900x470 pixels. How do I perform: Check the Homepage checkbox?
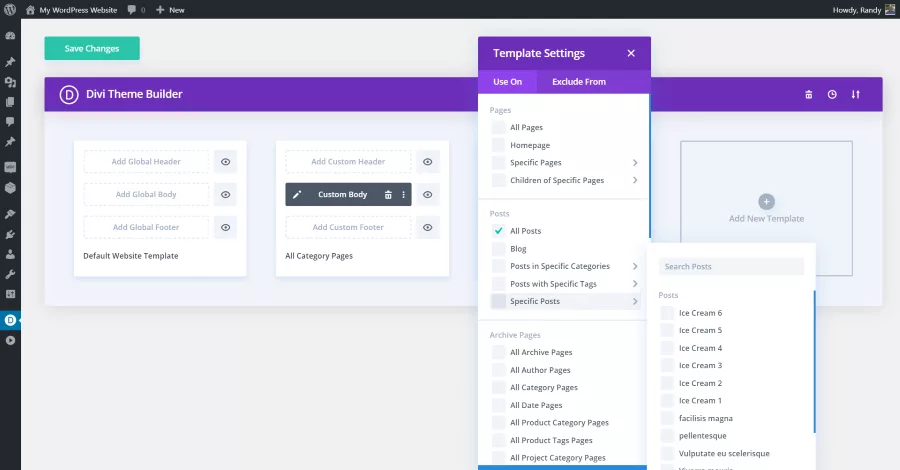(x=499, y=145)
